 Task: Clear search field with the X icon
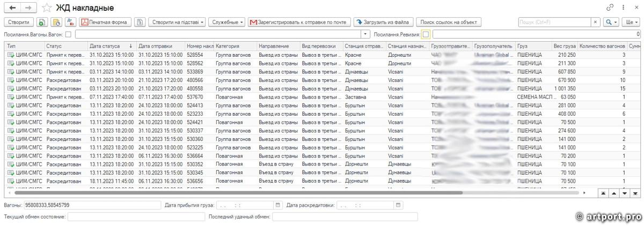[595, 22]
